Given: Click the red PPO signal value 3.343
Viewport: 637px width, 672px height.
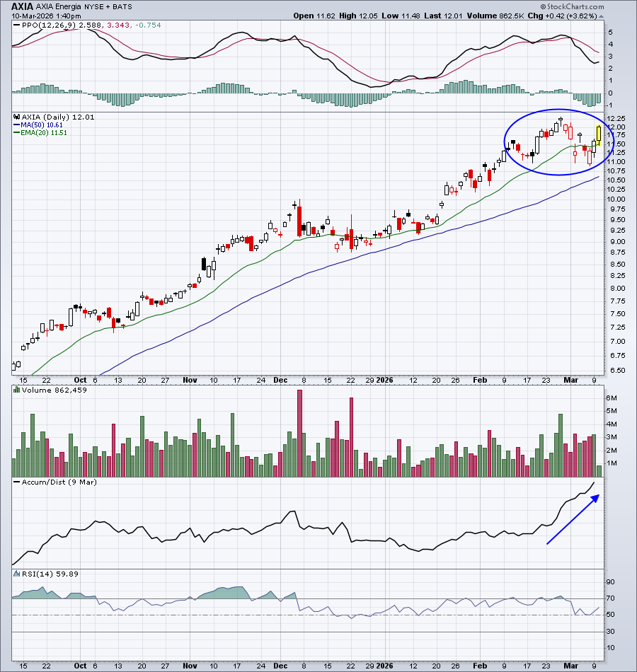Looking at the screenshot, I should pyautogui.click(x=118, y=25).
